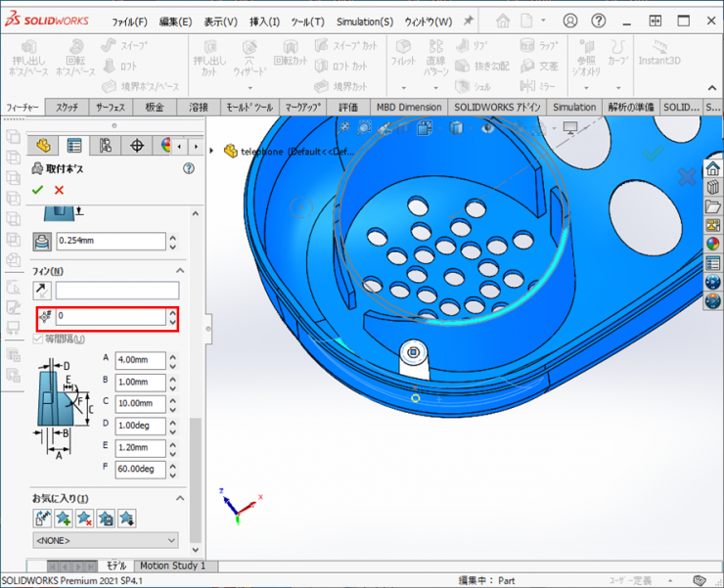
Task: Toggle the equal spacing (等間隔) checkbox
Action: point(39,339)
